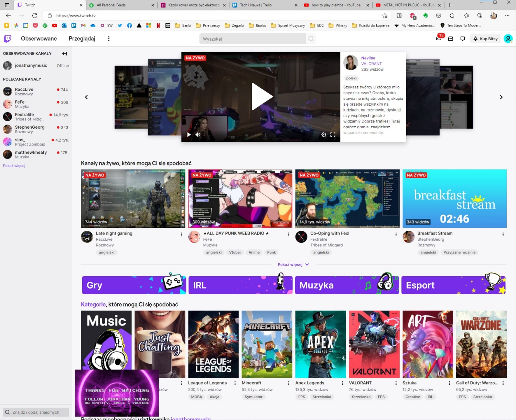Open browser extensions puzzle icon
The width and height of the screenshot is (516, 420).
452,15
